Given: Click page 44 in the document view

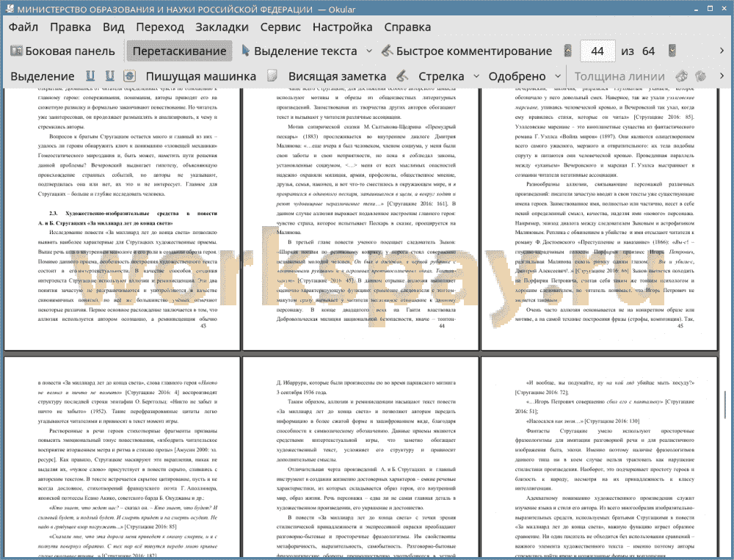Looking at the screenshot, I should click(361, 218).
